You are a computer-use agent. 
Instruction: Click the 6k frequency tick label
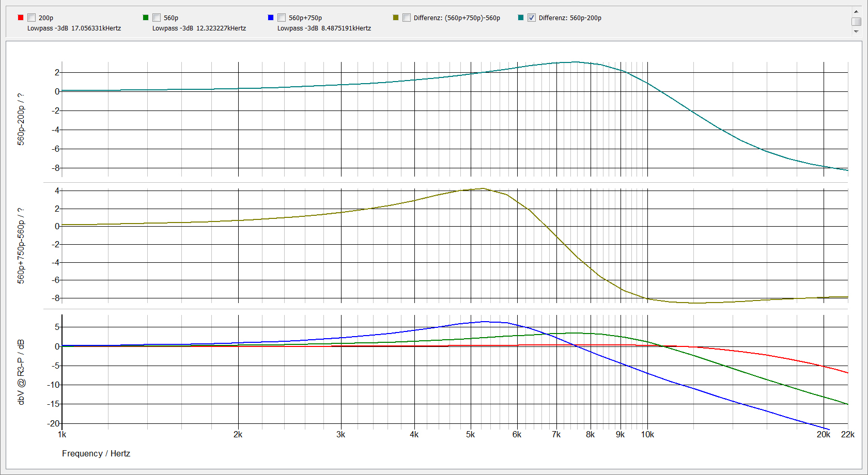pos(517,435)
